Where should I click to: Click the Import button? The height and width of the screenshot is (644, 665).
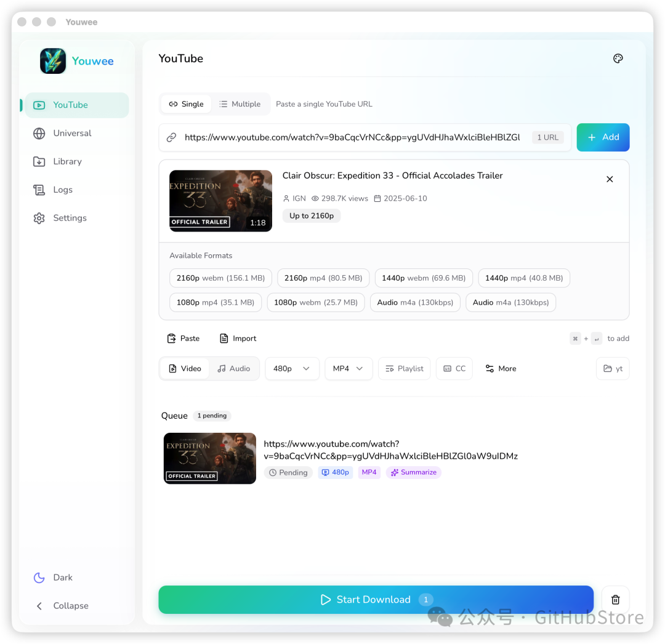238,339
